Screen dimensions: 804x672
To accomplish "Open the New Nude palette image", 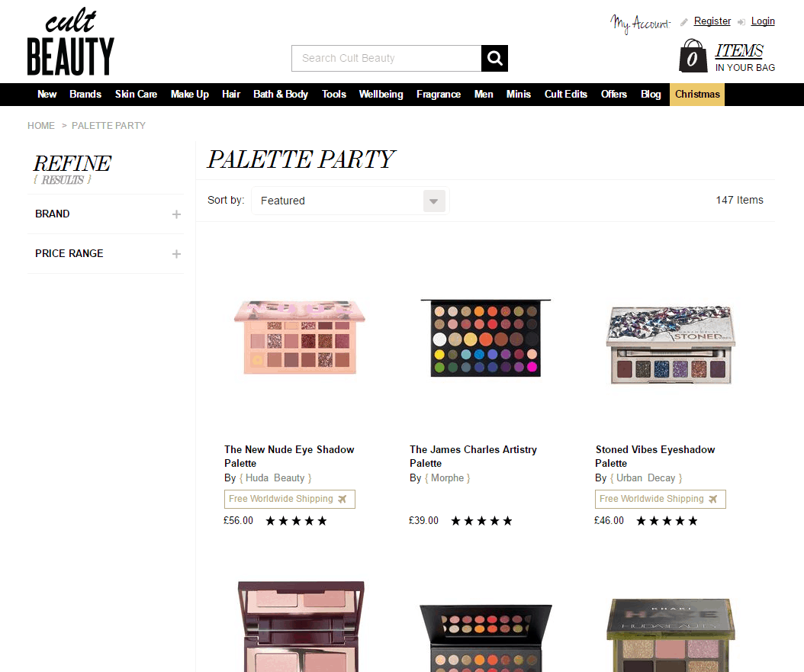I will (300, 338).
